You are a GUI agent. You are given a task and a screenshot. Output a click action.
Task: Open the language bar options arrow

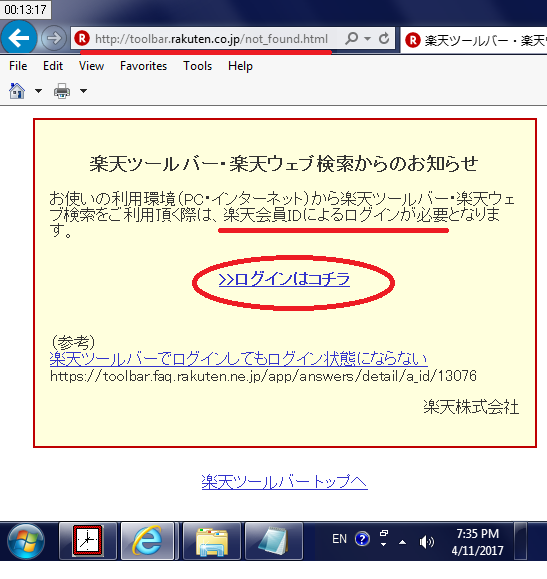384,544
